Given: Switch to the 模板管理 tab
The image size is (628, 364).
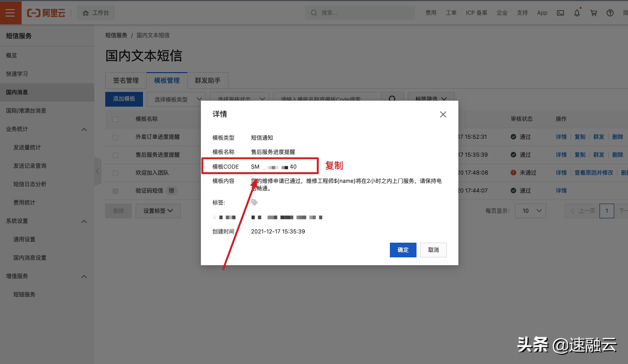Looking at the screenshot, I should [x=167, y=80].
